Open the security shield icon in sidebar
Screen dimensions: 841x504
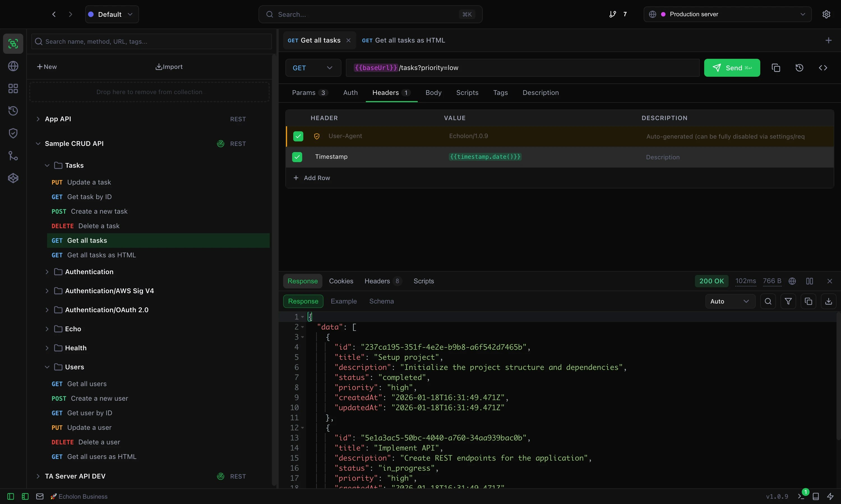pos(13,133)
